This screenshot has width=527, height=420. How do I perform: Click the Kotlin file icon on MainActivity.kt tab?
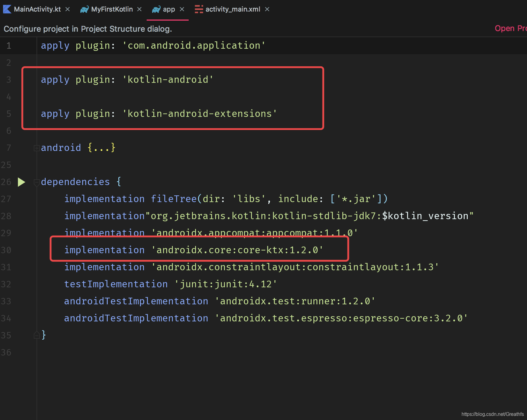[x=7, y=9]
